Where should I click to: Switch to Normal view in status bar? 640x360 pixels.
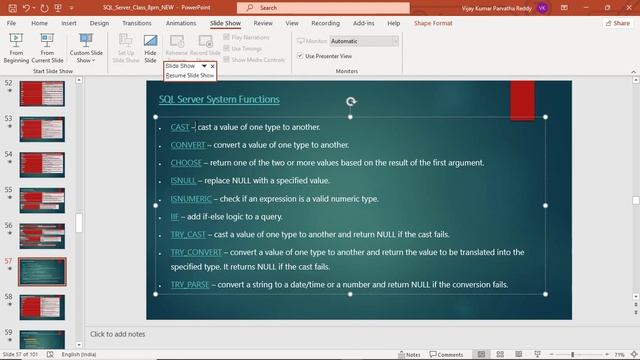pos(482,354)
